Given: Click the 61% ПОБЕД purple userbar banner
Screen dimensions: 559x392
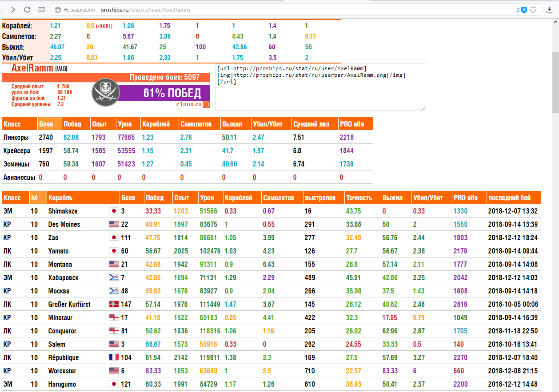Looking at the screenshot, I should pyautogui.click(x=164, y=93).
